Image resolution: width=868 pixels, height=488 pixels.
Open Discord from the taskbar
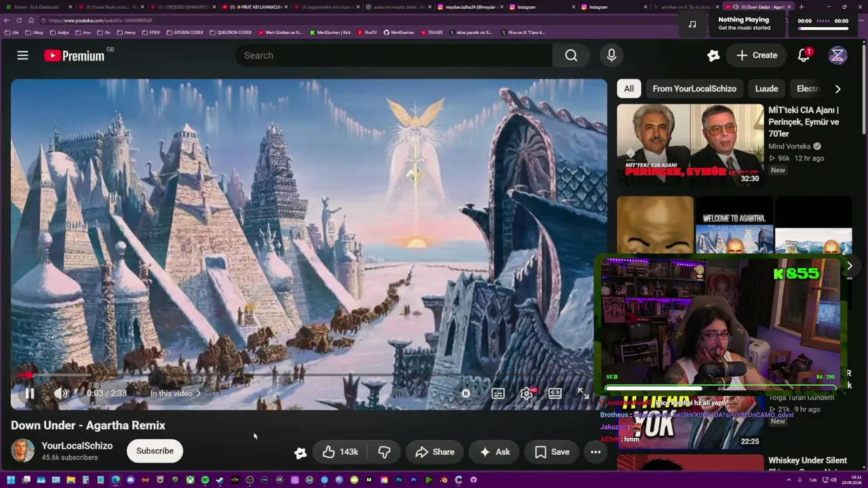click(130, 480)
